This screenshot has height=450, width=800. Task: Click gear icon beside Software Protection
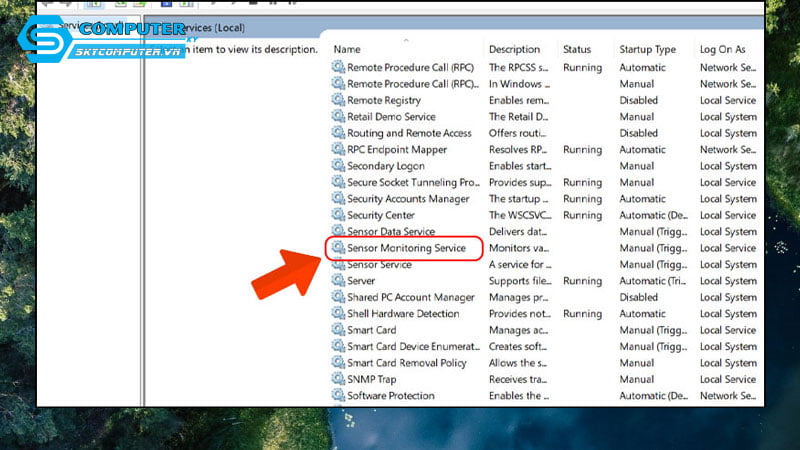click(x=338, y=395)
